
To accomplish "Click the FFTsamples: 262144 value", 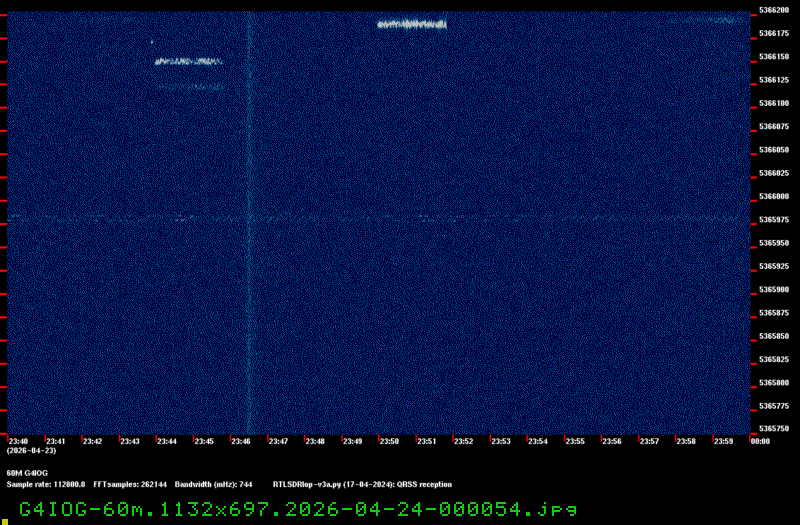I will pyautogui.click(x=130, y=485).
